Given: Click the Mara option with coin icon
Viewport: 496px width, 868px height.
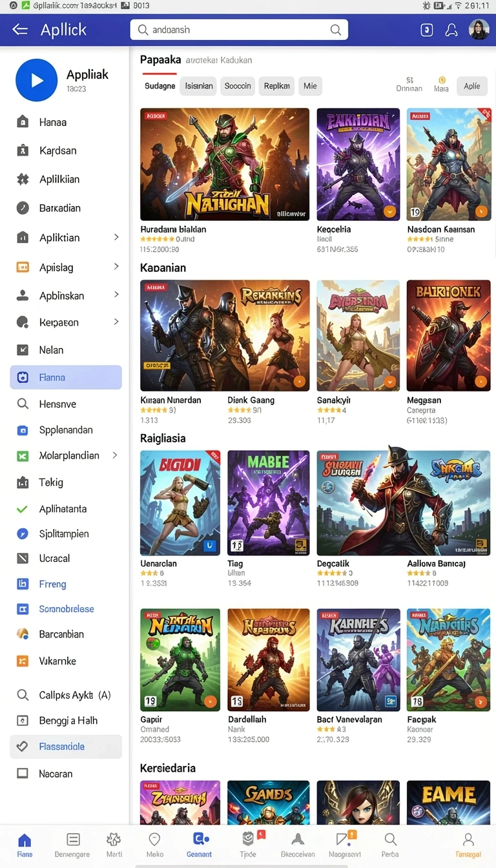Looking at the screenshot, I should click(x=442, y=85).
